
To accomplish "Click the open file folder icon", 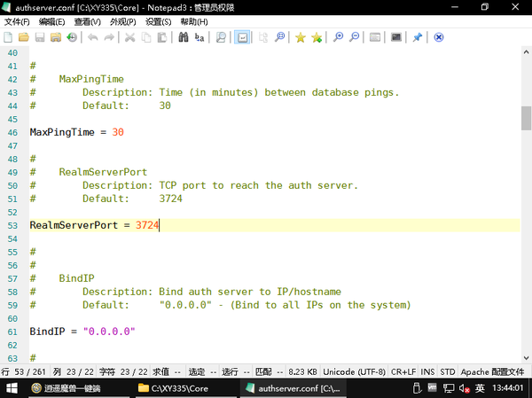I will click(24, 37).
